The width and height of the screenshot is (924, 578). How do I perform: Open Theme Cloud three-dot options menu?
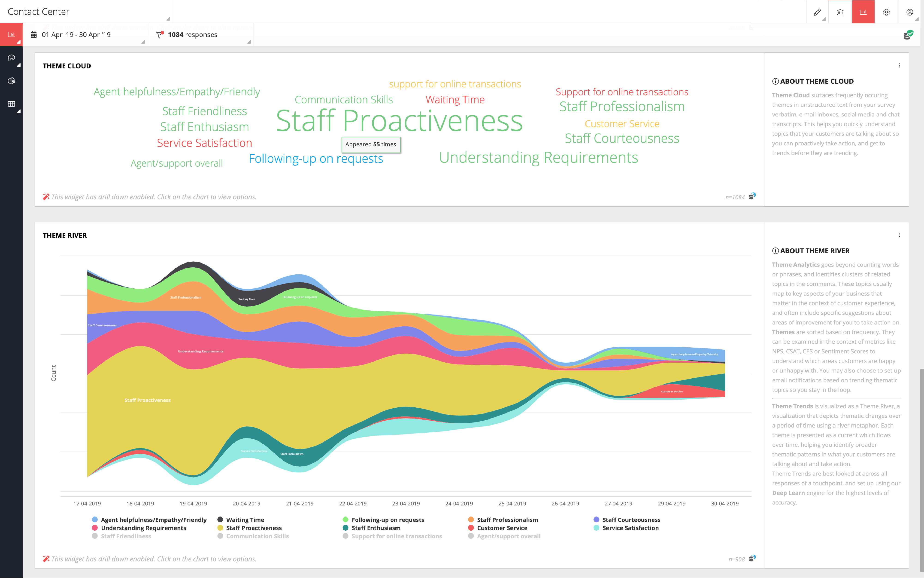tap(899, 65)
